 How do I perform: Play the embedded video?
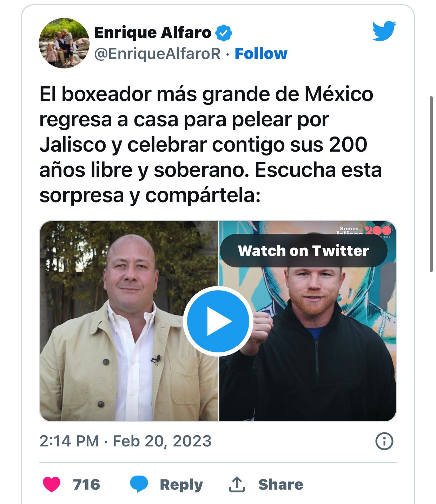pyautogui.click(x=218, y=321)
